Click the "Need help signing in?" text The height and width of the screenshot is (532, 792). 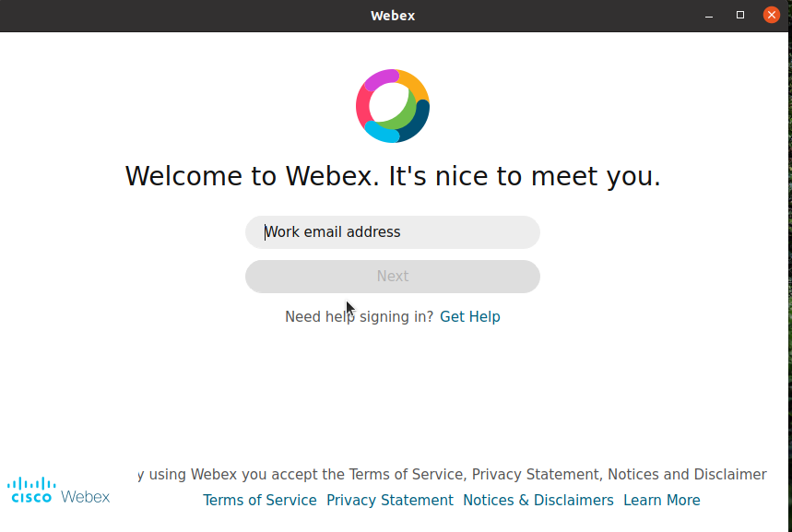359,317
